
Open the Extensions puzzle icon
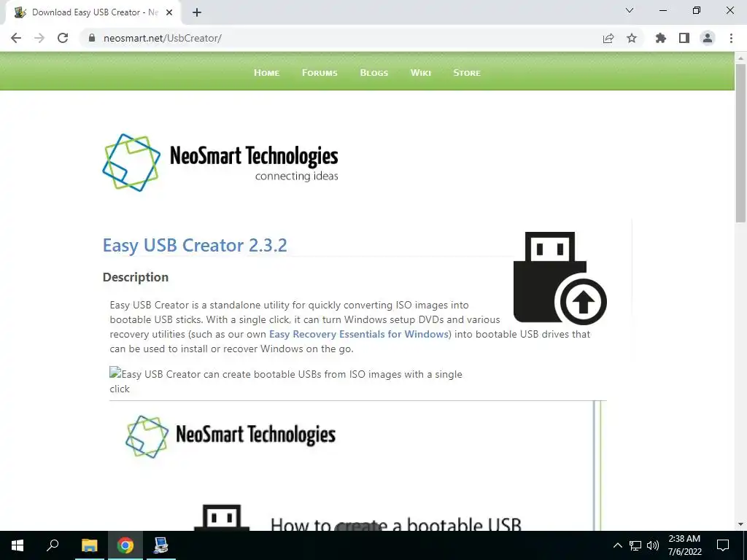(660, 38)
